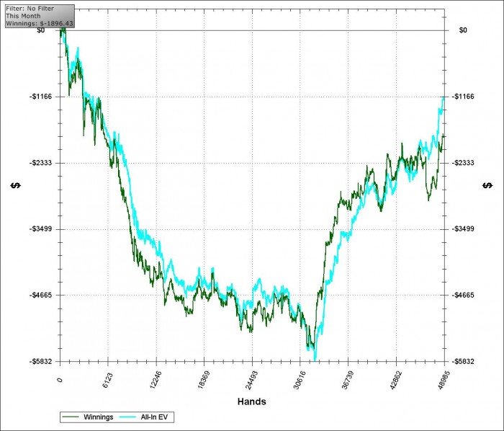Image resolution: width=504 pixels, height=431 pixels.
Task: Click the cyan All-In EV line swatch
Action: click(127, 417)
